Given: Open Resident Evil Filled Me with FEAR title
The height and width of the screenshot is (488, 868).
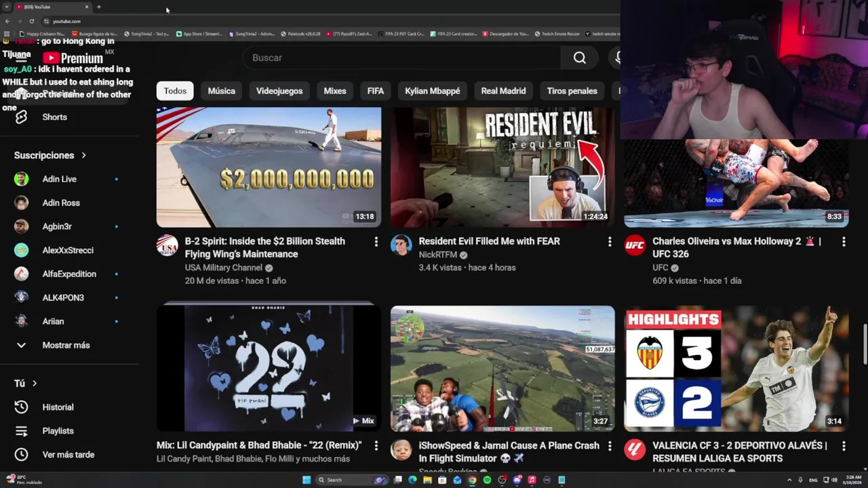Looking at the screenshot, I should 489,241.
